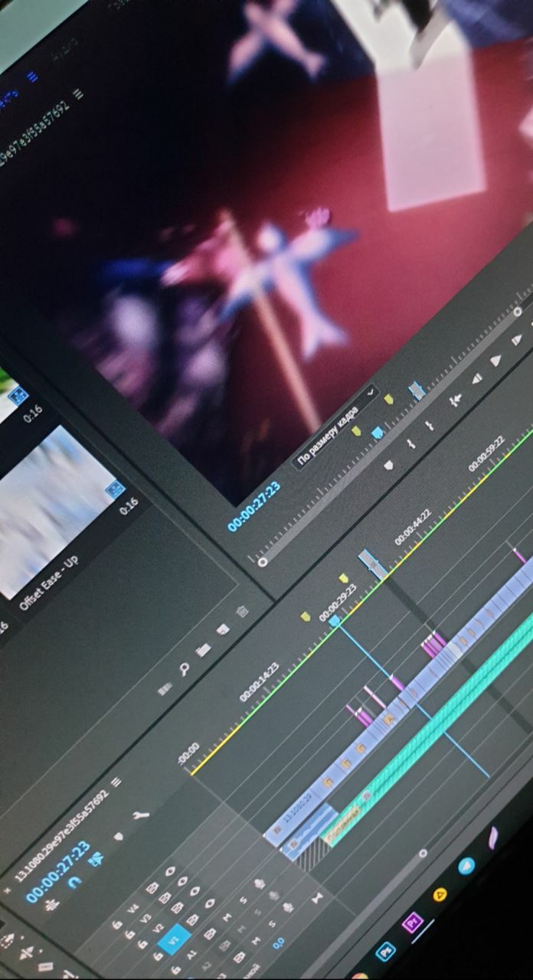Lock the V4 track
This screenshot has height=980, width=533.
116,924
